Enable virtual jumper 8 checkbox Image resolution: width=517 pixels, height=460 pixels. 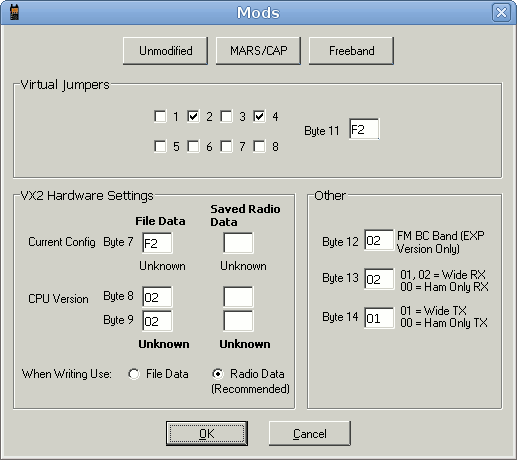coord(259,146)
